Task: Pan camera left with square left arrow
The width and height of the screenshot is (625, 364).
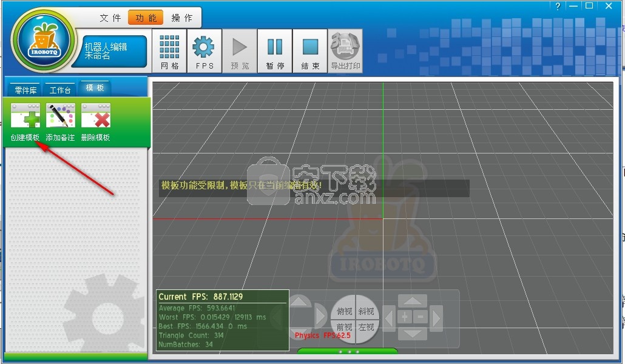Action: click(390, 318)
